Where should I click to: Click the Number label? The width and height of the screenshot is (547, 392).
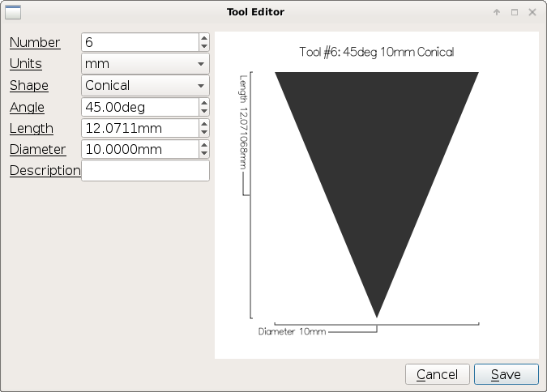click(x=35, y=43)
